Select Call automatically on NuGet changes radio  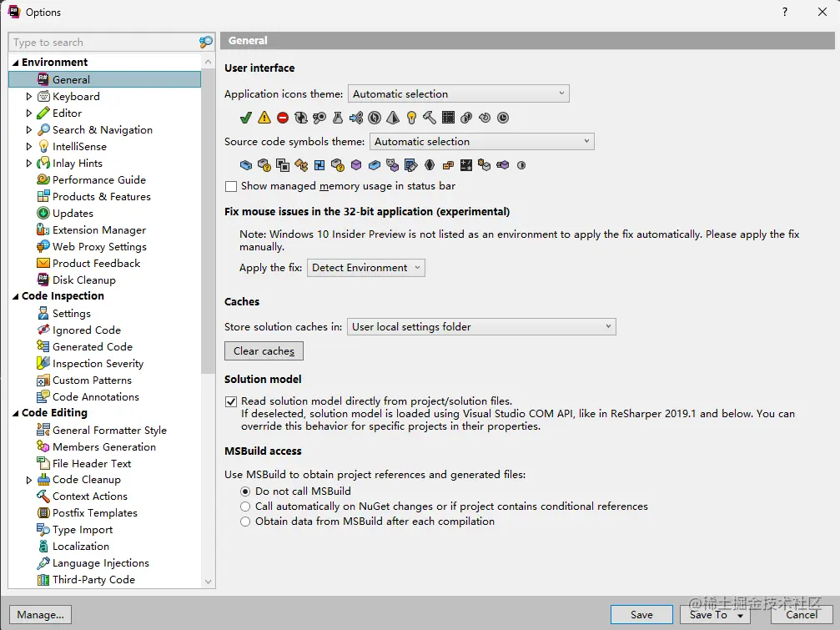coord(245,507)
